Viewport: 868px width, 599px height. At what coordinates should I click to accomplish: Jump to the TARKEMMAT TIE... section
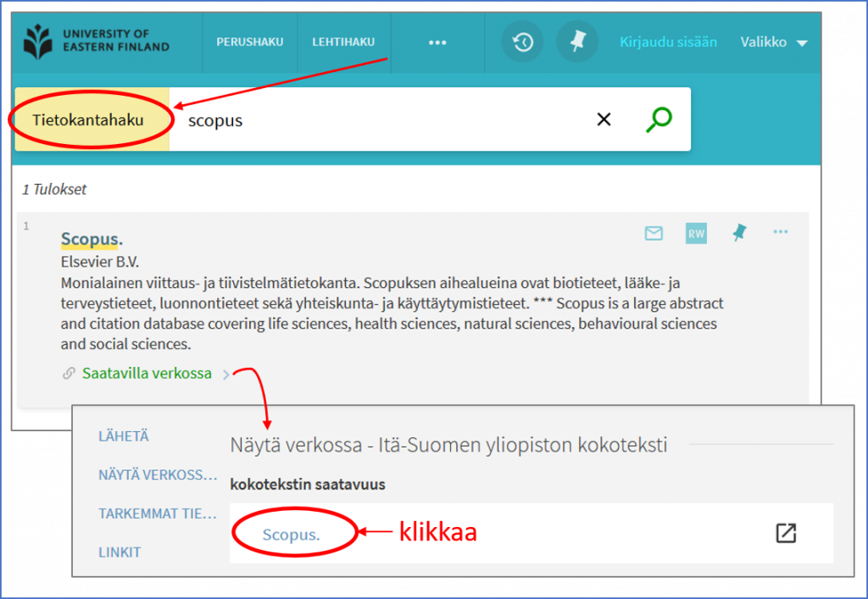tap(158, 513)
